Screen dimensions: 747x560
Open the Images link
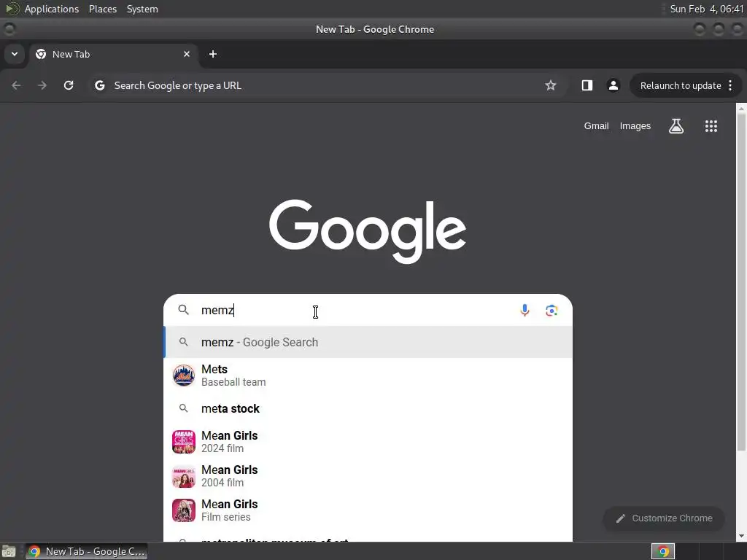coord(635,125)
